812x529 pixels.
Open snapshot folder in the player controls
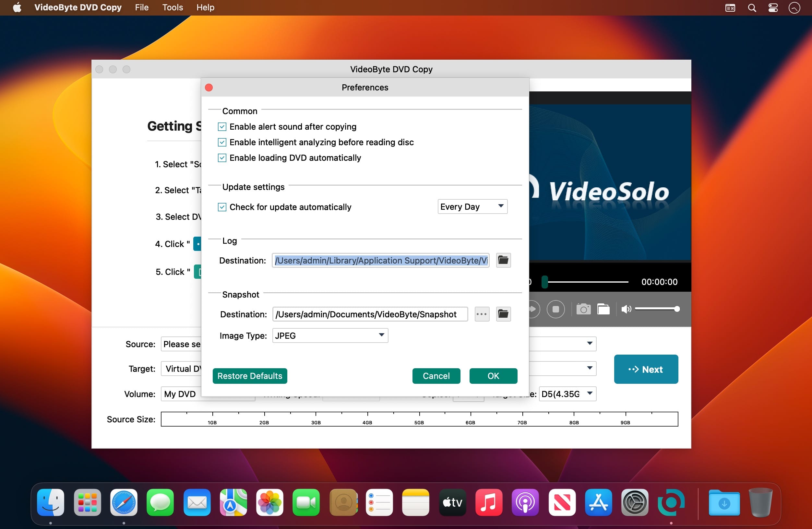pos(603,309)
